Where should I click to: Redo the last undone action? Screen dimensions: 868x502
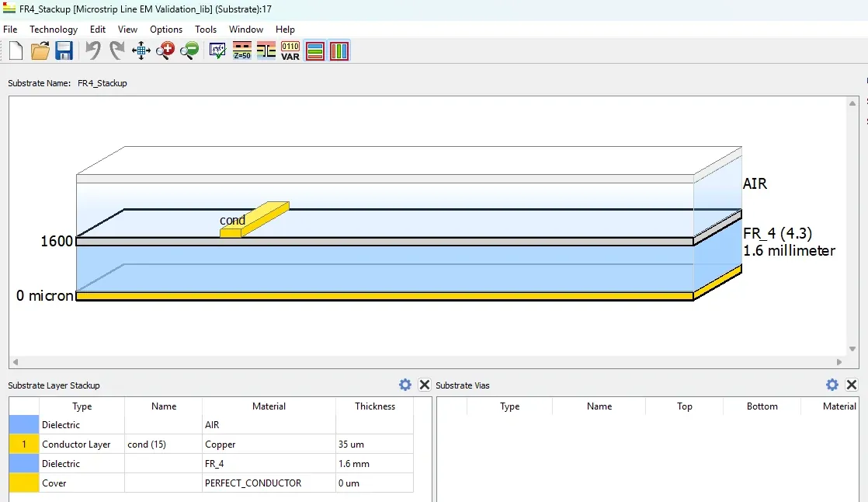click(x=116, y=51)
